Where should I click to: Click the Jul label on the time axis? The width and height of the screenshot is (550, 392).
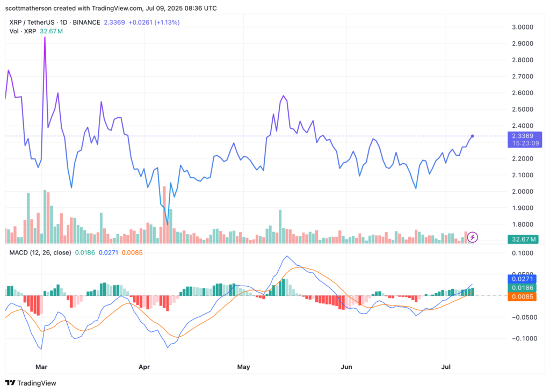tap(445, 367)
